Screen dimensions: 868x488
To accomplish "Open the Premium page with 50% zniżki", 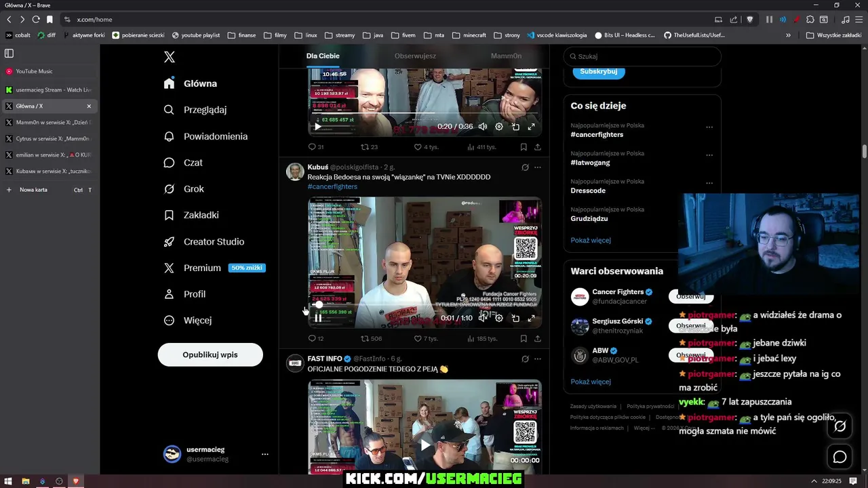I will coord(214,268).
